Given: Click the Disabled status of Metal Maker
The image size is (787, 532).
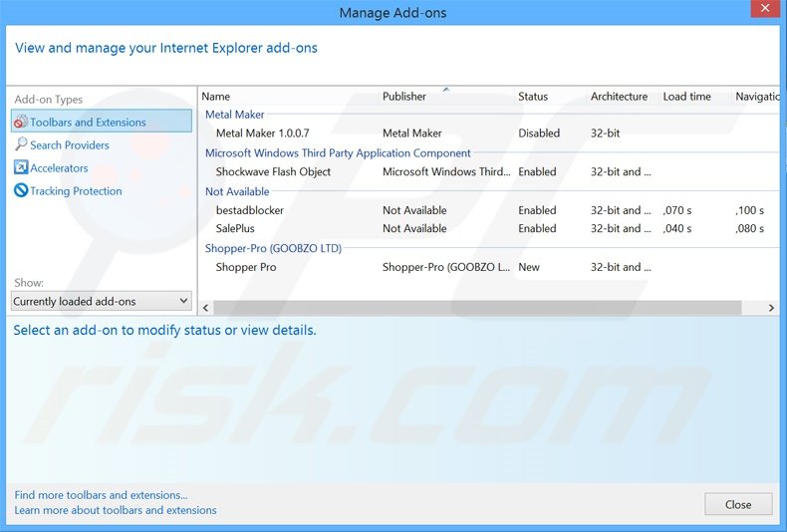Looking at the screenshot, I should (539, 133).
